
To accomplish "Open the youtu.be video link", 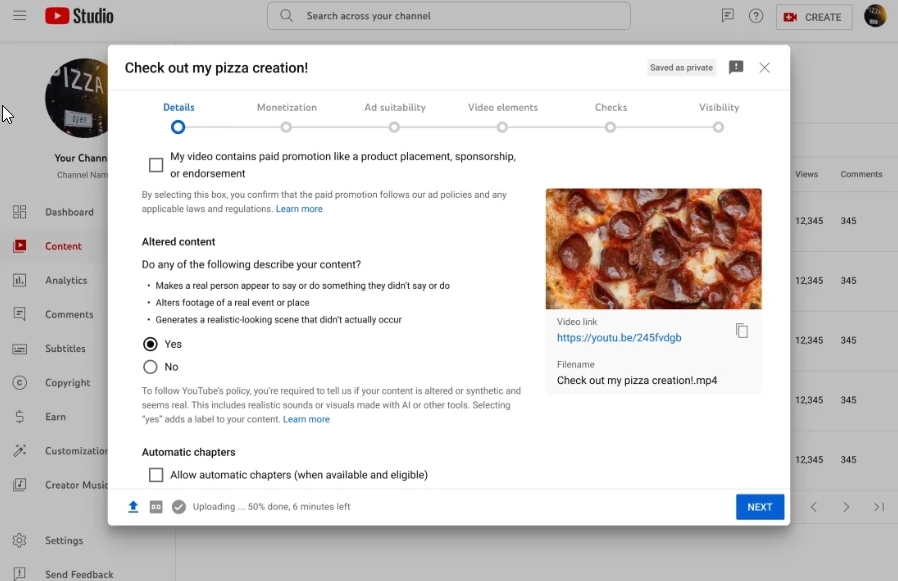I will 619,338.
